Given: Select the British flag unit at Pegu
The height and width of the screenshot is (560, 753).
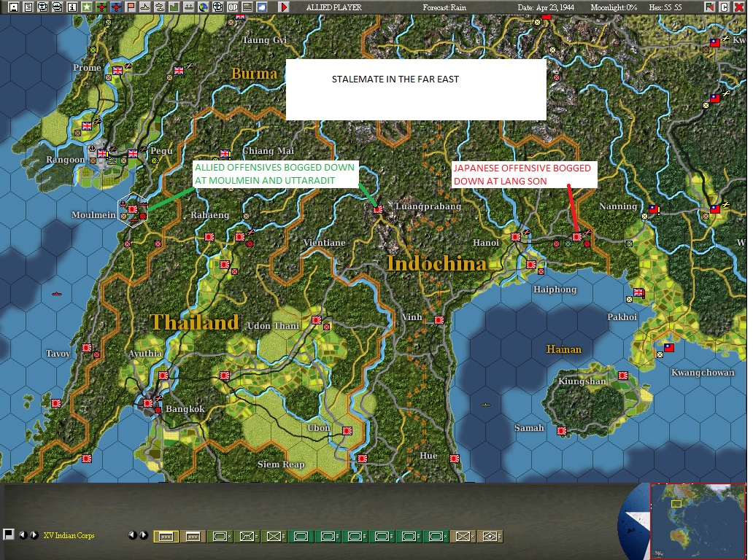Looking at the screenshot, I should click(x=133, y=154).
